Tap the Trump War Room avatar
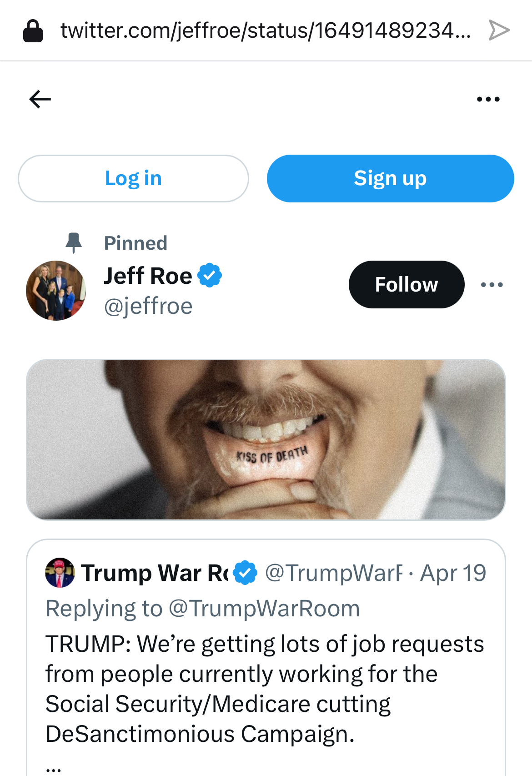The width and height of the screenshot is (532, 776). [60, 573]
